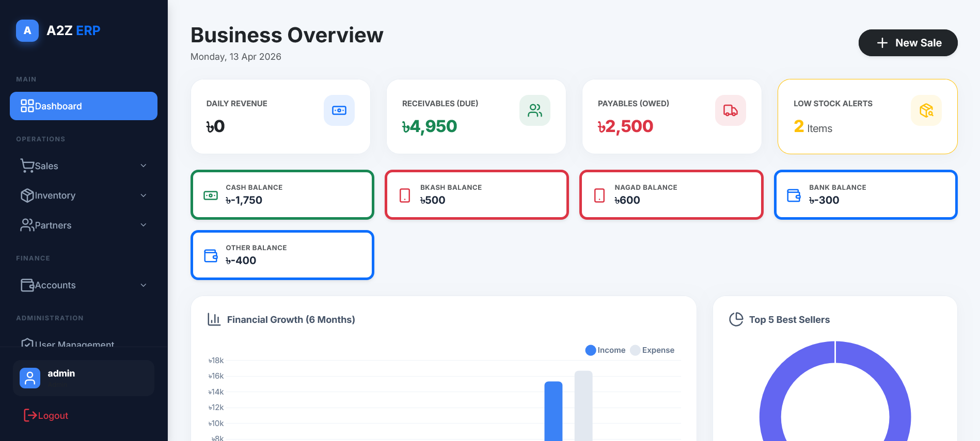Click the Logout link
Image resolution: width=980 pixels, height=441 pixels.
46,415
